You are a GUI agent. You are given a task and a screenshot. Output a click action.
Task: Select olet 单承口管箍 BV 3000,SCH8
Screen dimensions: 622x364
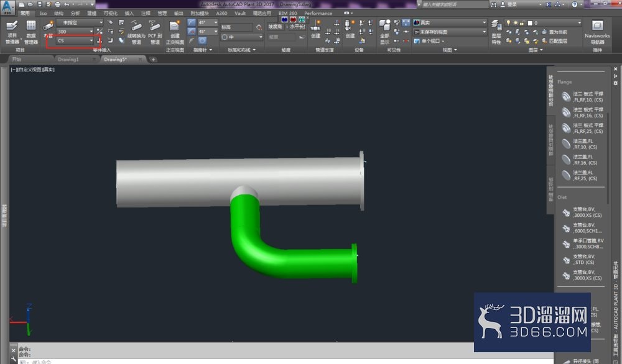point(583,243)
